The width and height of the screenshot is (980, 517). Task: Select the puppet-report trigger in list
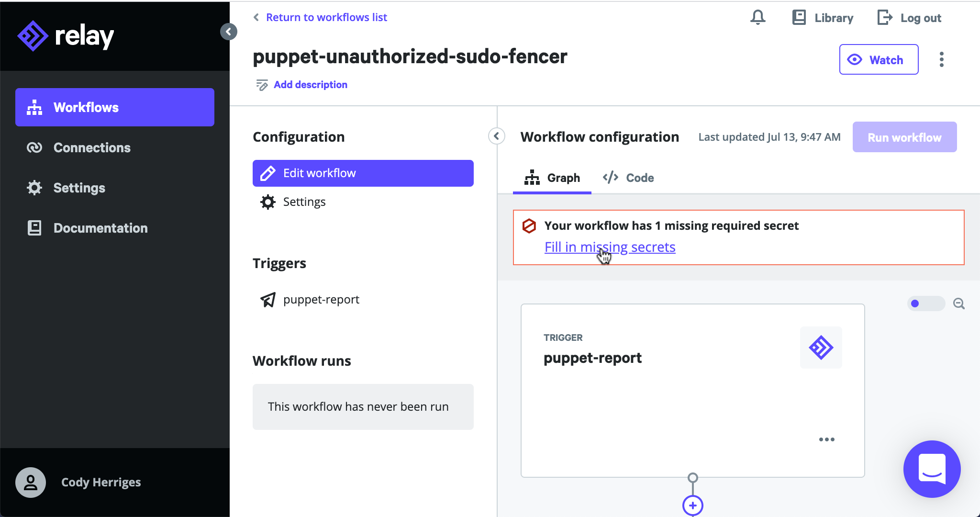310,300
